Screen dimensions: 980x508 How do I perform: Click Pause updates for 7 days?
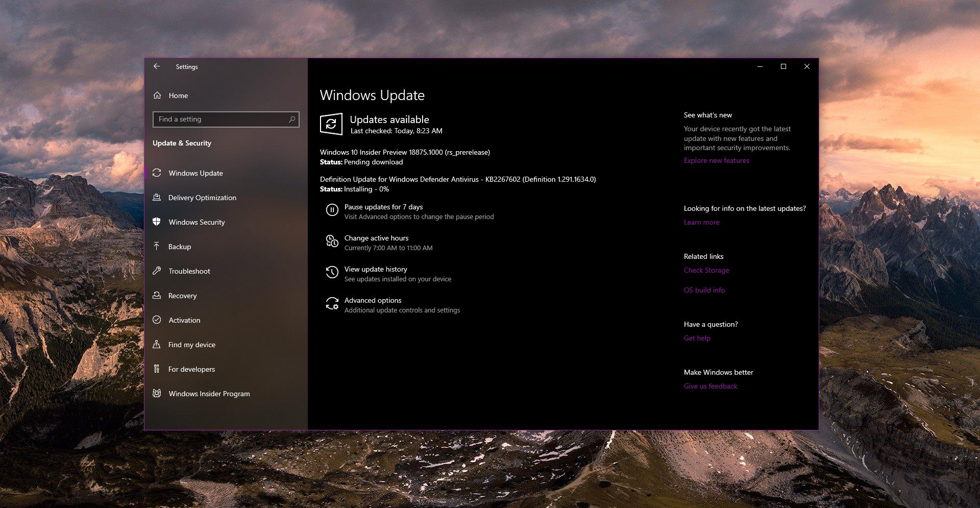(383, 207)
